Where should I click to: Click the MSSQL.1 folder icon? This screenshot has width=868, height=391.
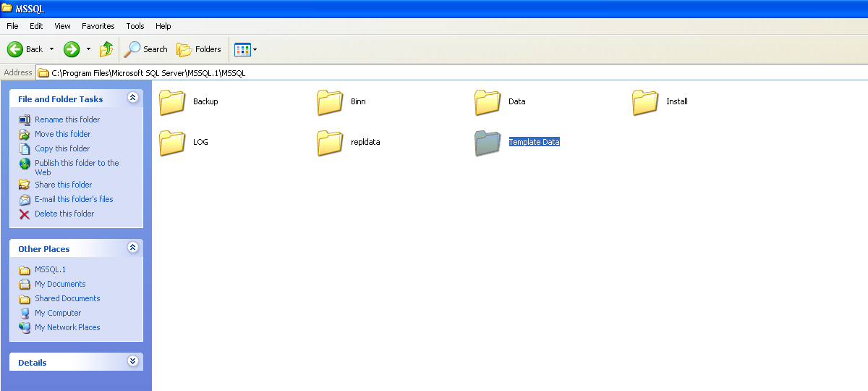pos(25,269)
